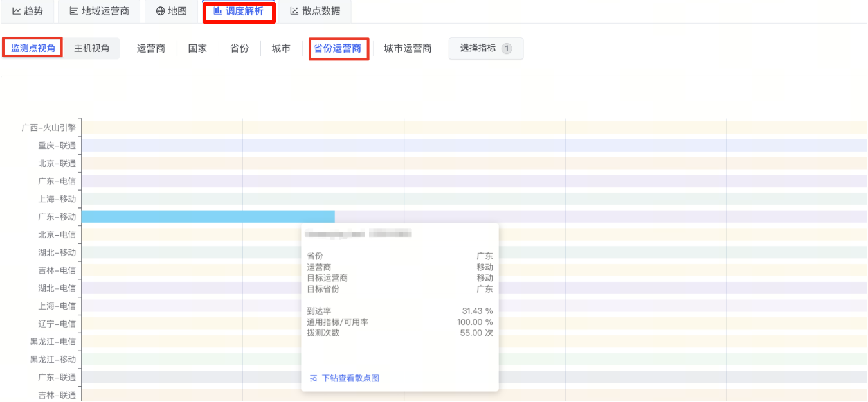Screen dimensions: 868x402
Task: Group by 省份 dimension
Action: (239, 48)
